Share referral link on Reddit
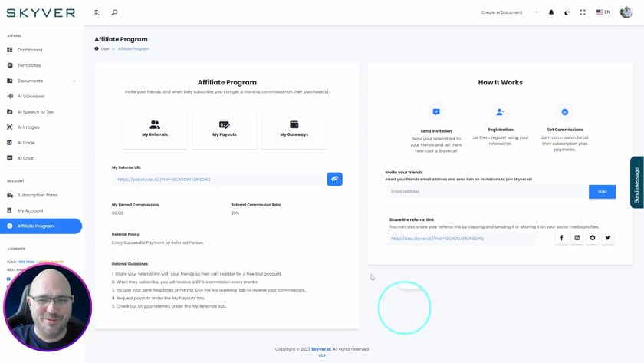The height and width of the screenshot is (363, 644). pos(592,238)
